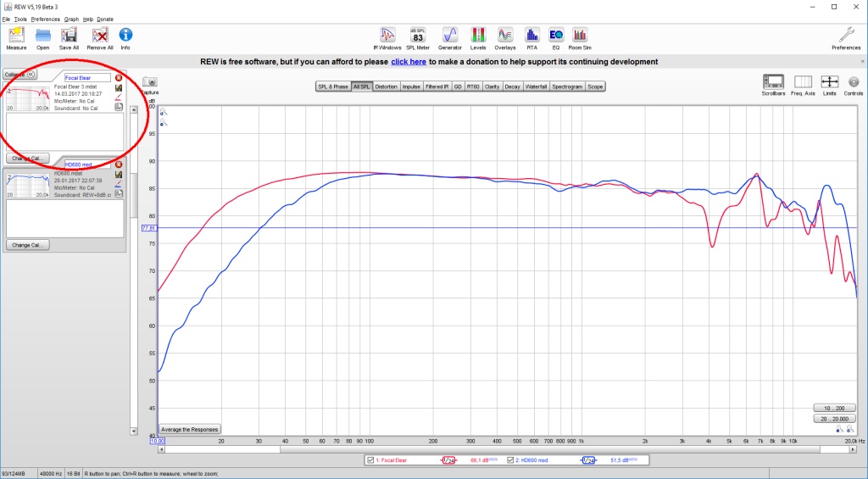Image resolution: width=868 pixels, height=479 pixels.
Task: Open the Overlays window
Action: tap(505, 37)
